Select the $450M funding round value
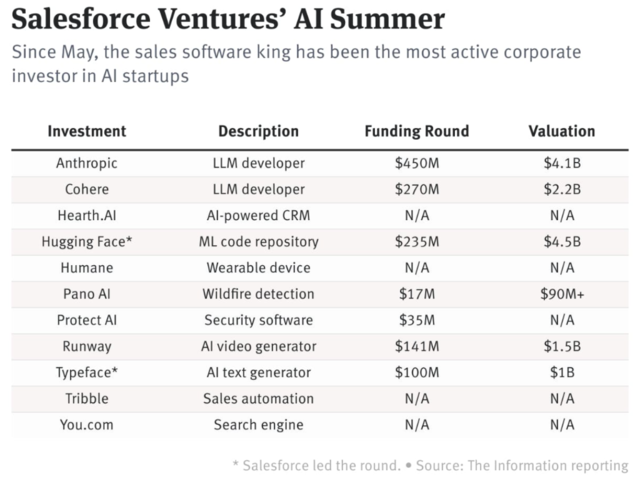This screenshot has height=486, width=640. click(x=416, y=162)
